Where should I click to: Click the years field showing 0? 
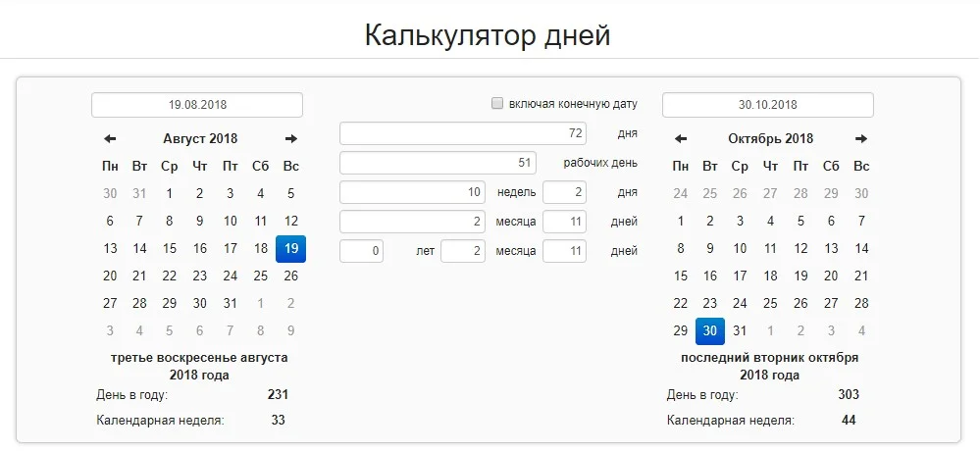click(361, 252)
